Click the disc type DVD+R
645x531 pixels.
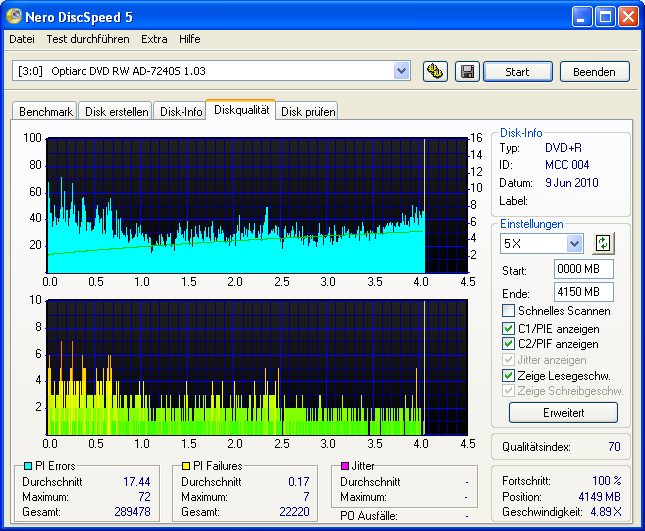[x=563, y=148]
